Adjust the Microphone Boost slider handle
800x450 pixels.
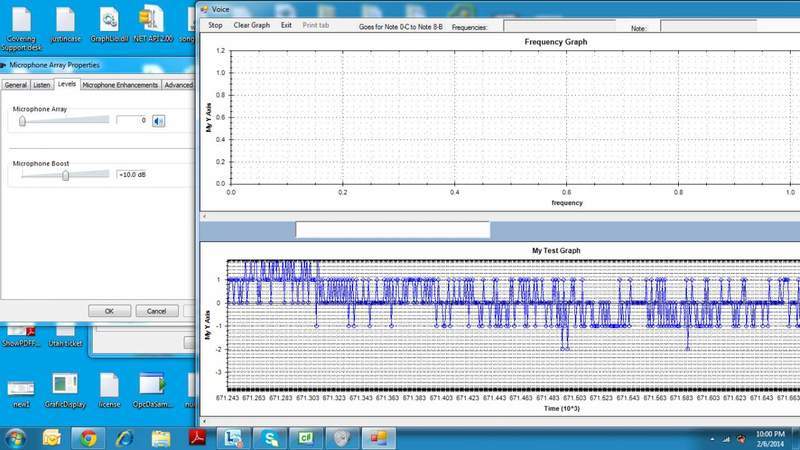(x=65, y=174)
